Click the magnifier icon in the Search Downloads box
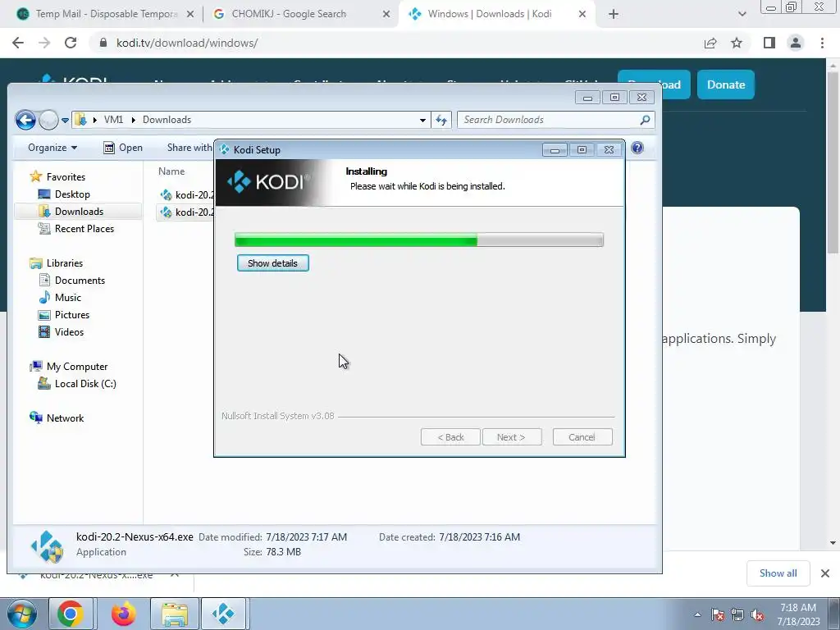This screenshot has height=630, width=840. (x=645, y=120)
